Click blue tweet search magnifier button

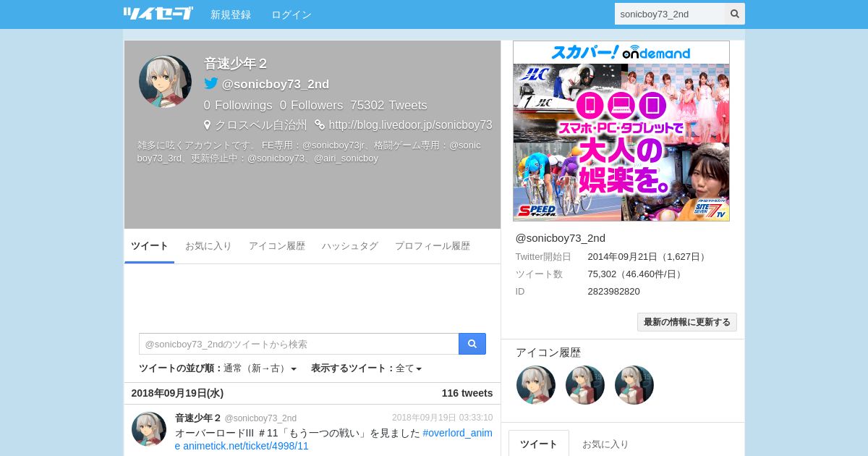click(x=472, y=344)
